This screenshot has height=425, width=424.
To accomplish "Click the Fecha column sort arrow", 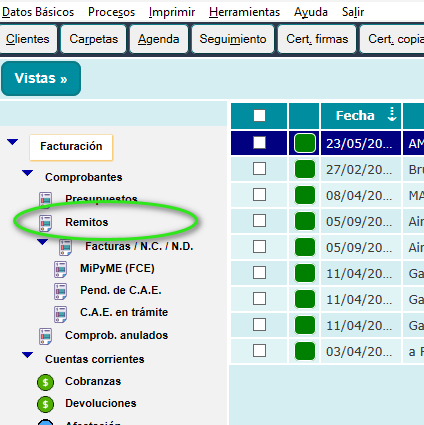I will (392, 114).
